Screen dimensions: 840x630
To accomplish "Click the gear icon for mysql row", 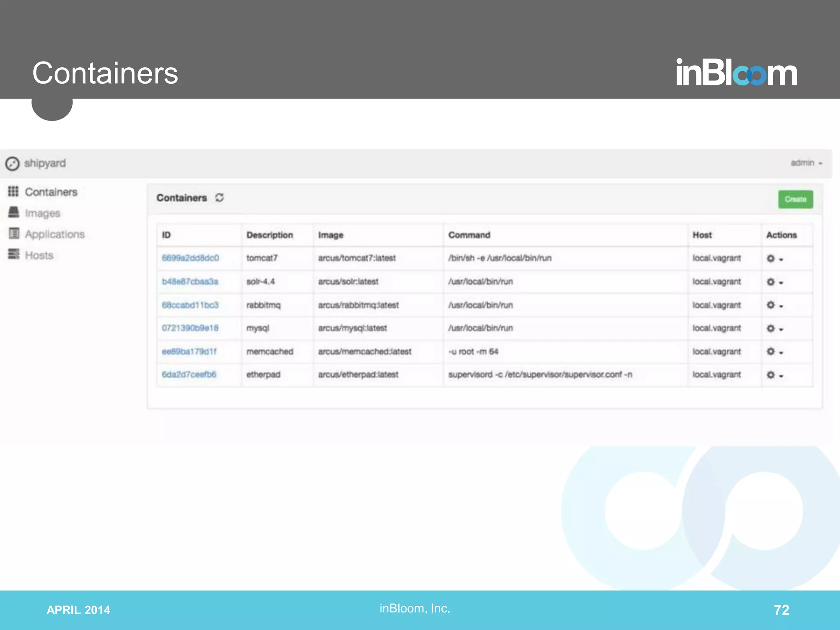I will (771, 329).
